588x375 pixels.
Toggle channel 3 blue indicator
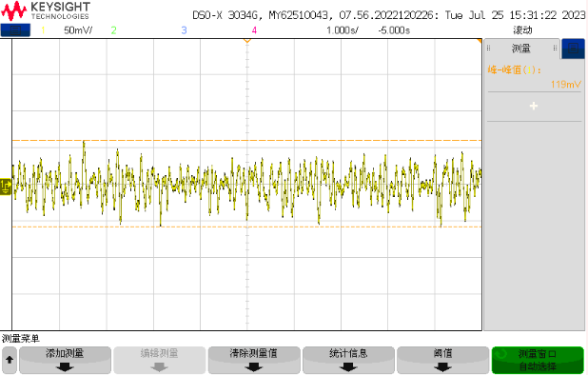coord(184,30)
